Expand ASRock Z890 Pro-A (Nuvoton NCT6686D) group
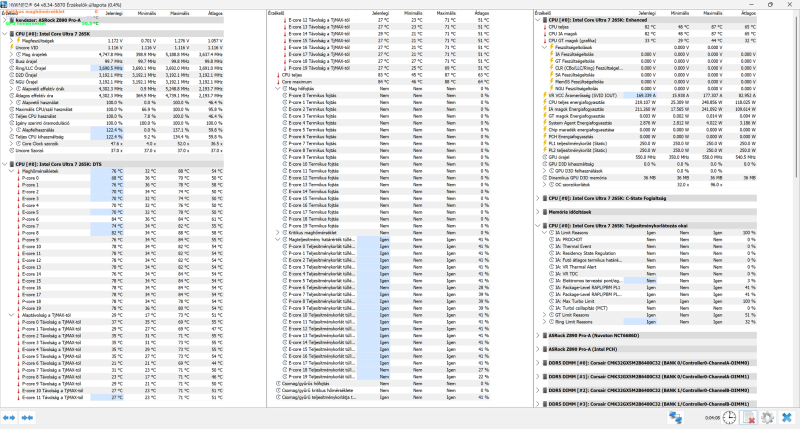The width and height of the screenshot is (800, 429). [538, 336]
